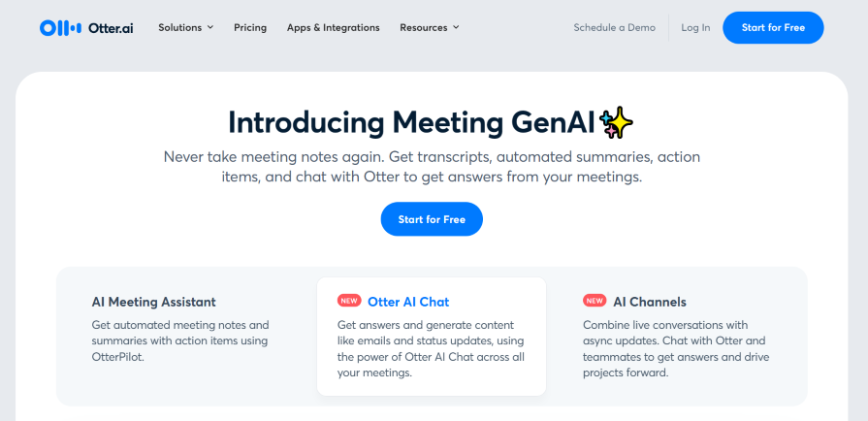This screenshot has height=421, width=868.
Task: Click the sparkle icon beside Meeting GenAI
Action: tap(617, 122)
